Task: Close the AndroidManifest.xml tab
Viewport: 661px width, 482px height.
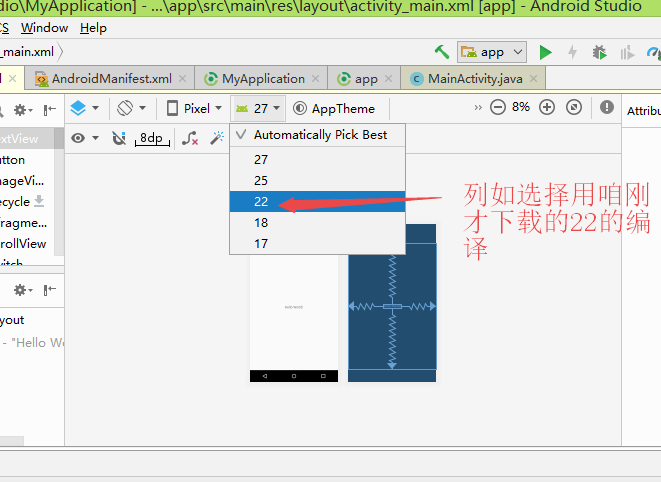Action: [x=183, y=78]
